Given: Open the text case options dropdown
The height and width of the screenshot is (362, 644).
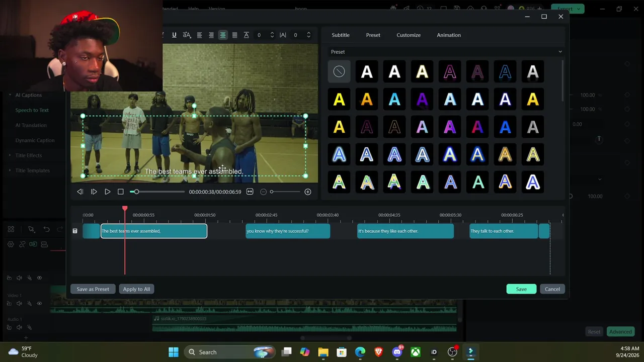Looking at the screenshot, I should coord(187,35).
